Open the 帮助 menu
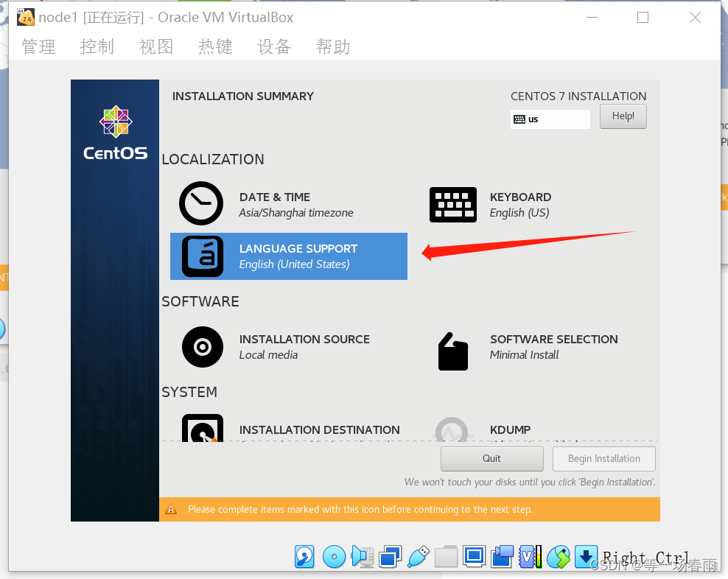This screenshot has width=728, height=579. (x=333, y=47)
